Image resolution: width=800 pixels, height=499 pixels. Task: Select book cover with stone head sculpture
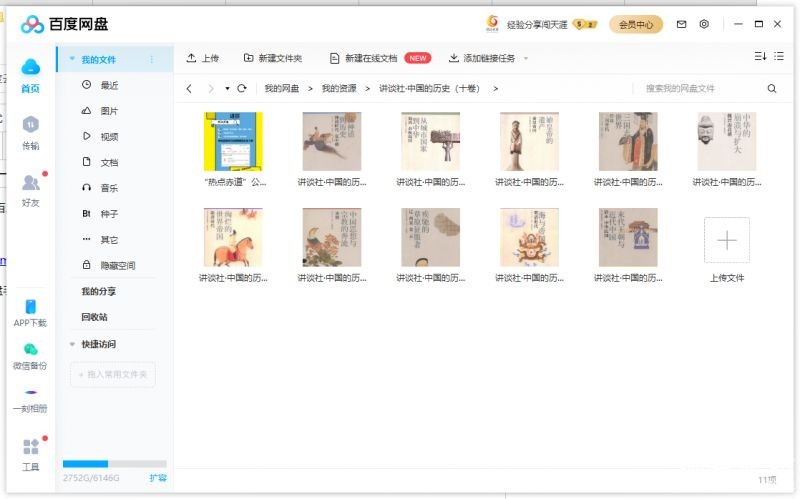(727, 141)
